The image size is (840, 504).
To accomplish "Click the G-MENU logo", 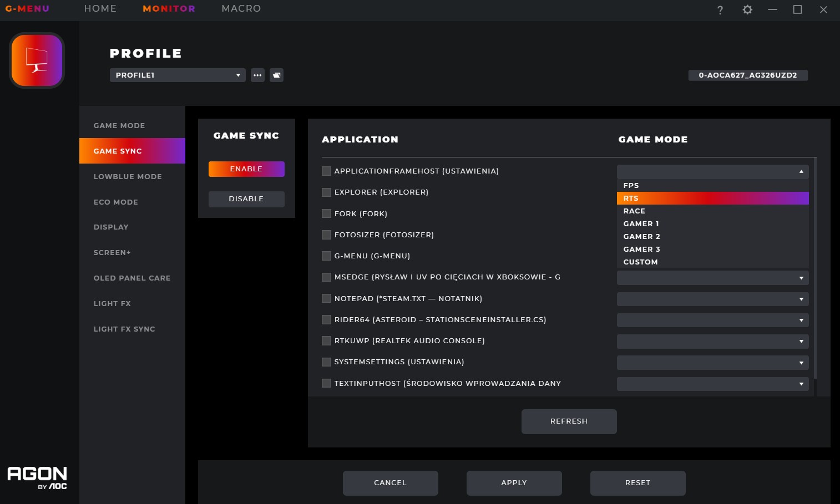I will [27, 9].
